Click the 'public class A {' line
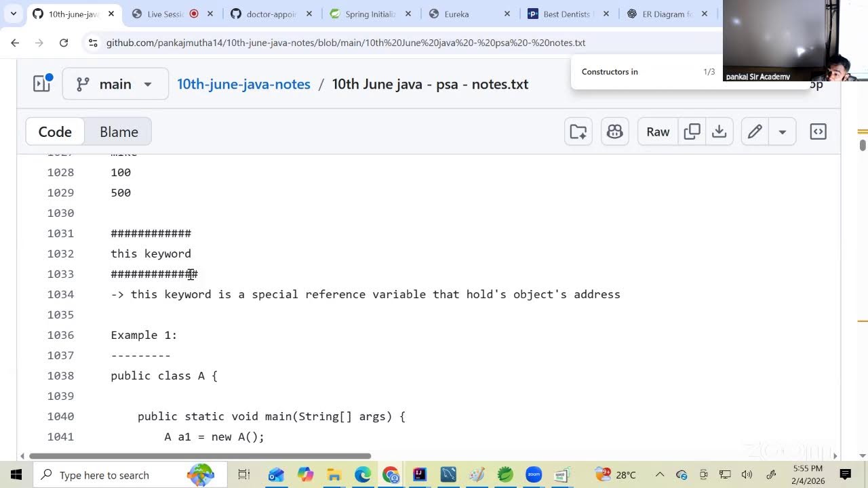This screenshot has width=868, height=488. (164, 375)
